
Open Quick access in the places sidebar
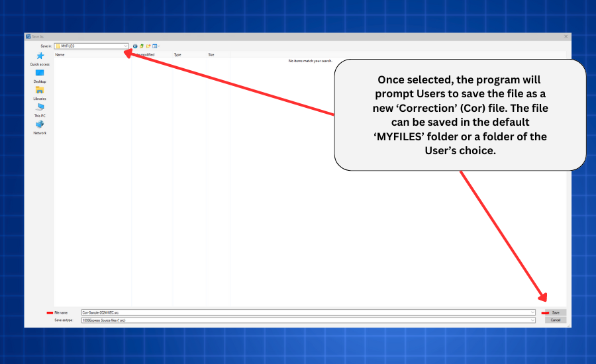pyautogui.click(x=40, y=58)
